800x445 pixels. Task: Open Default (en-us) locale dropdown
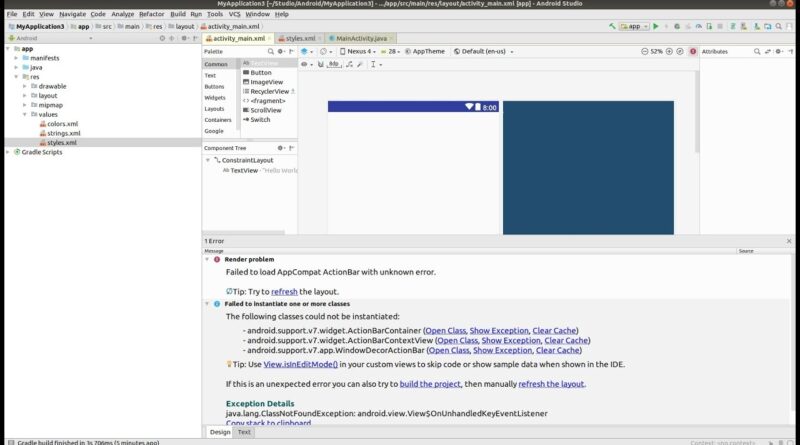point(483,52)
